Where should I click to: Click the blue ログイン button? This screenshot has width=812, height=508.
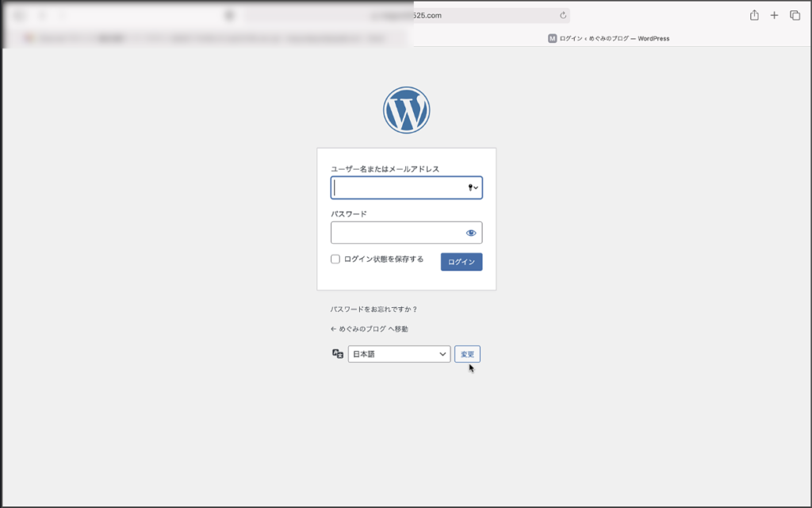[x=462, y=262]
